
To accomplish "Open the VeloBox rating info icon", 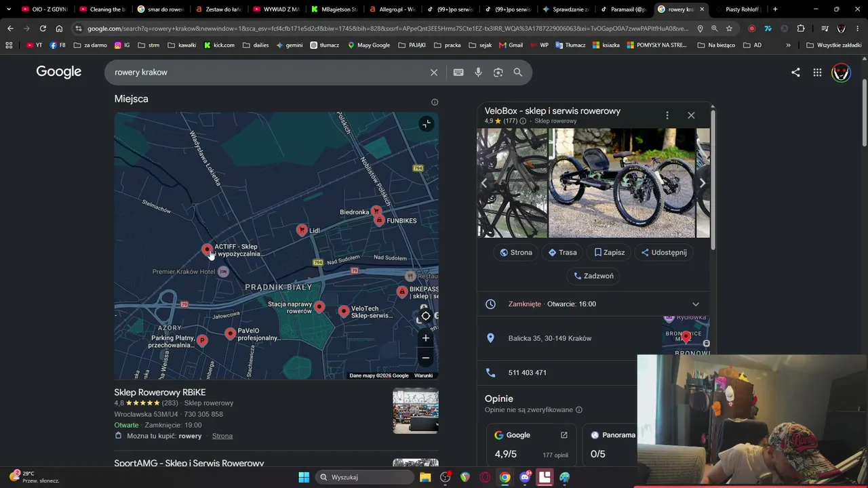I will pyautogui.click(x=523, y=121).
